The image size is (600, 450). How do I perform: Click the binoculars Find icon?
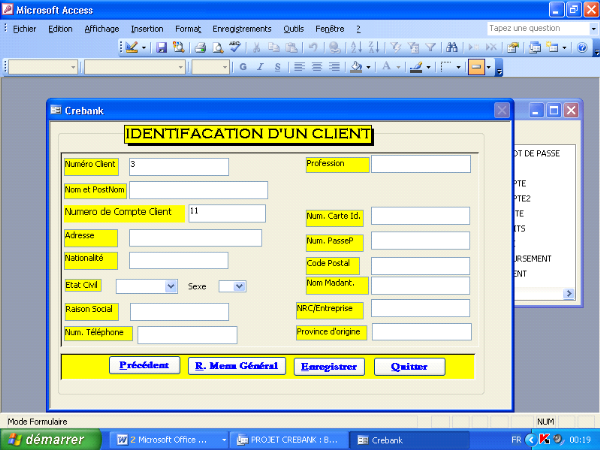(x=451, y=47)
